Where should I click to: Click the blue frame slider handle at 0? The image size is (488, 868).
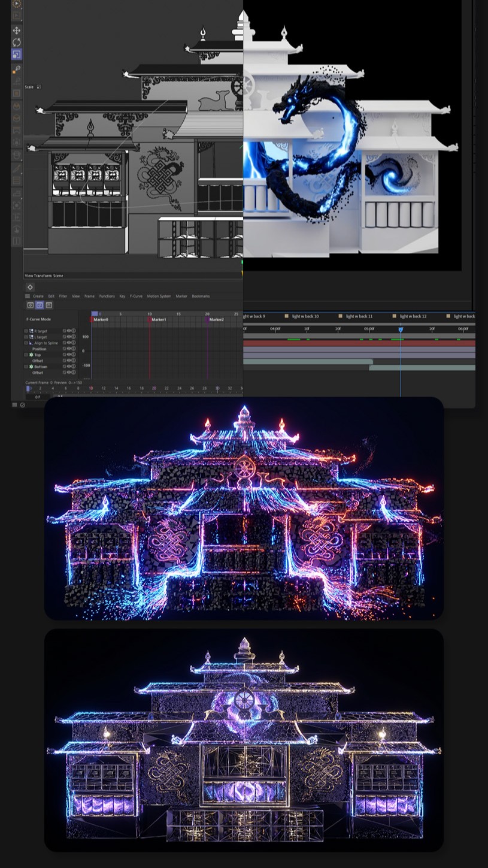coord(28,388)
